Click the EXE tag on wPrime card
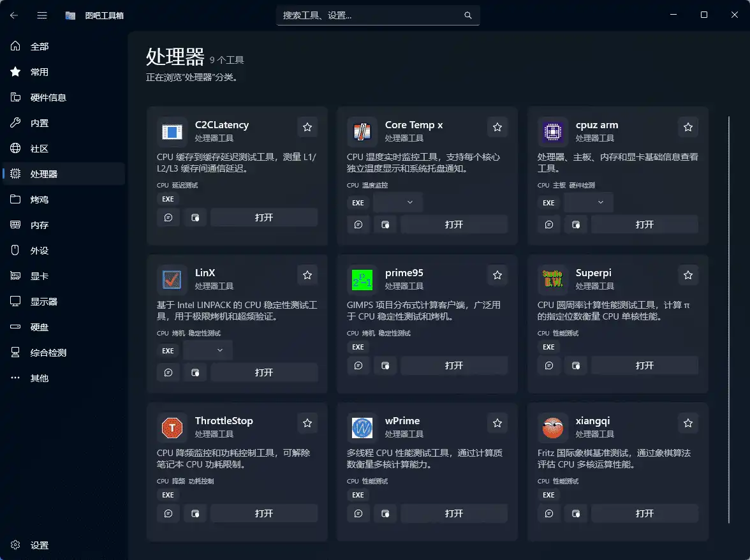Screen dimensions: 750x560 point(358,495)
